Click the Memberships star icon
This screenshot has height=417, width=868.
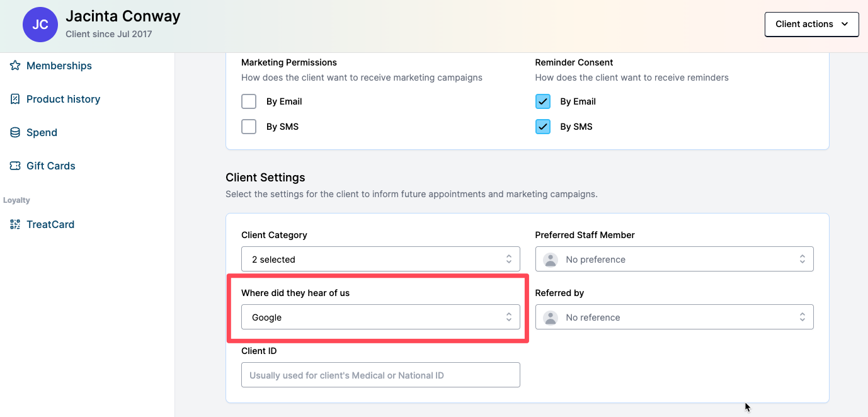tap(15, 66)
